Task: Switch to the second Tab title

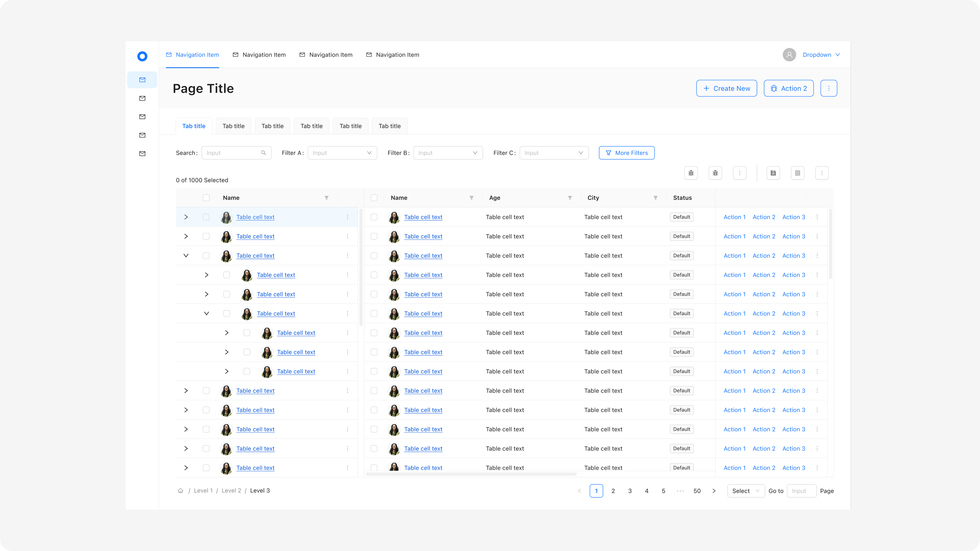Action: [234, 126]
